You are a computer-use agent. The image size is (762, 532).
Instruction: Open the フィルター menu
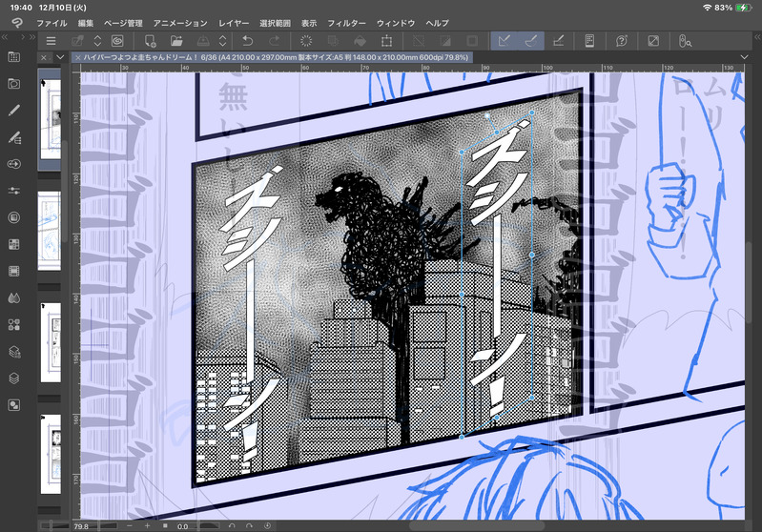pos(346,23)
